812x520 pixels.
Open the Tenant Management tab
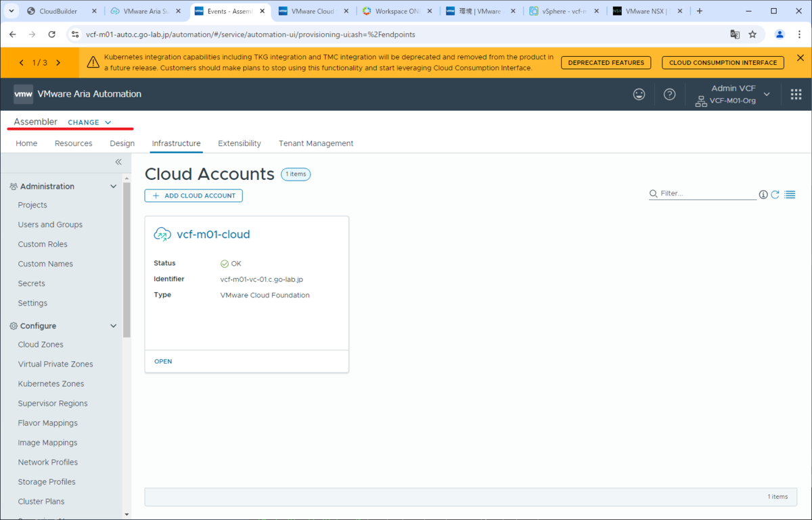[x=316, y=143]
